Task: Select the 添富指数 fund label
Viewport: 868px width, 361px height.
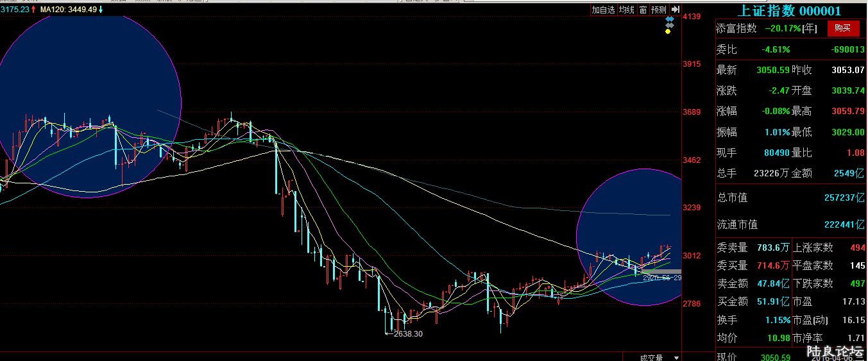Action: (736, 29)
